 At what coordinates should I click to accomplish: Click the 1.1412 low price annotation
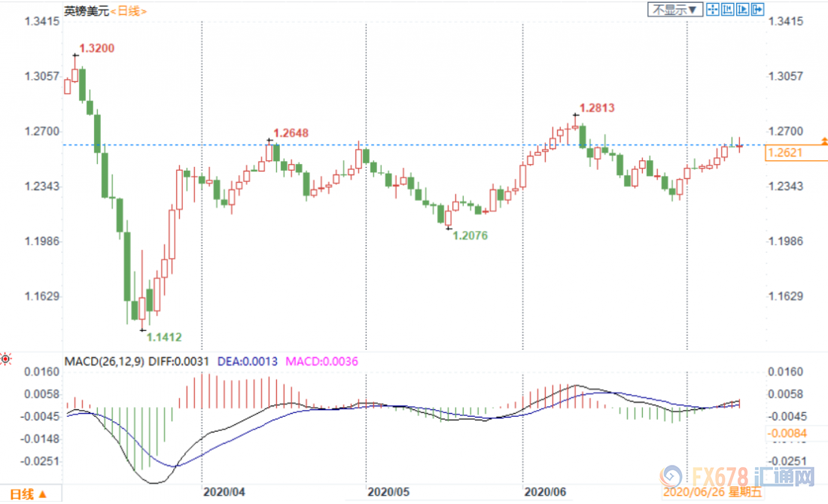point(164,337)
